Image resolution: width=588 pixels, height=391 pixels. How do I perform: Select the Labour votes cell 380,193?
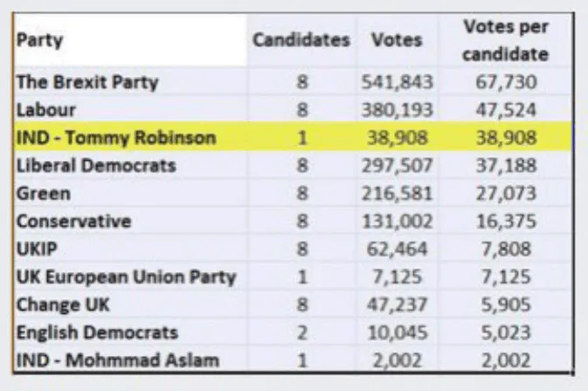397,109
